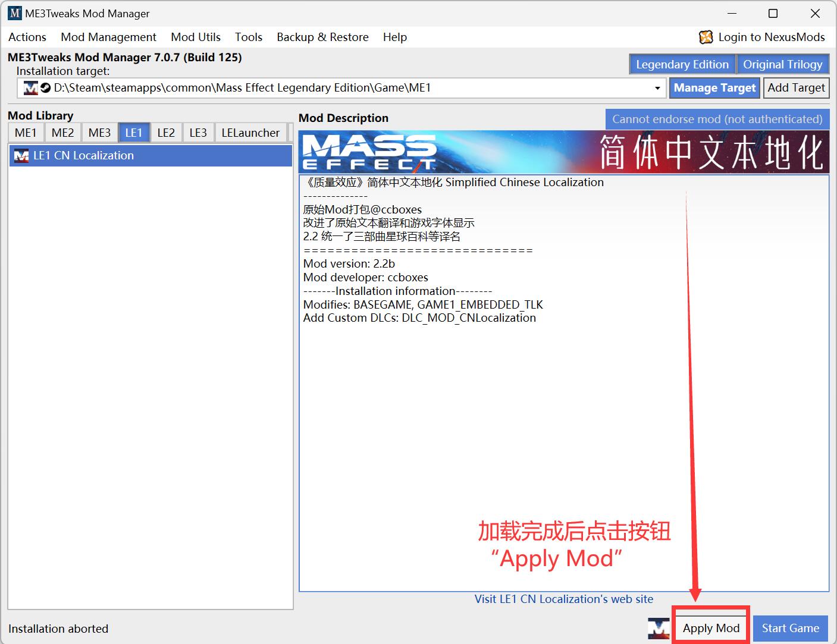The image size is (837, 644).
Task: Click the Cannot endorse mod button
Action: point(717,119)
